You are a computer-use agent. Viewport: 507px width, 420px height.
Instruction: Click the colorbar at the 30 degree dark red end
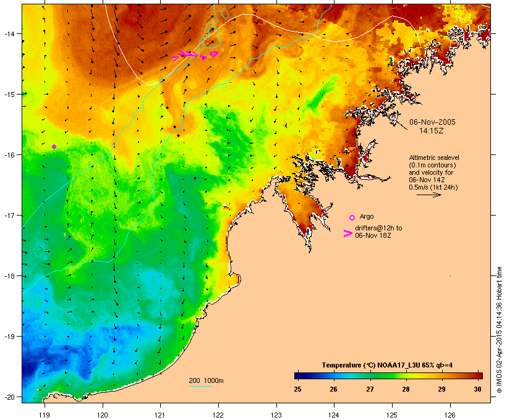point(479,376)
